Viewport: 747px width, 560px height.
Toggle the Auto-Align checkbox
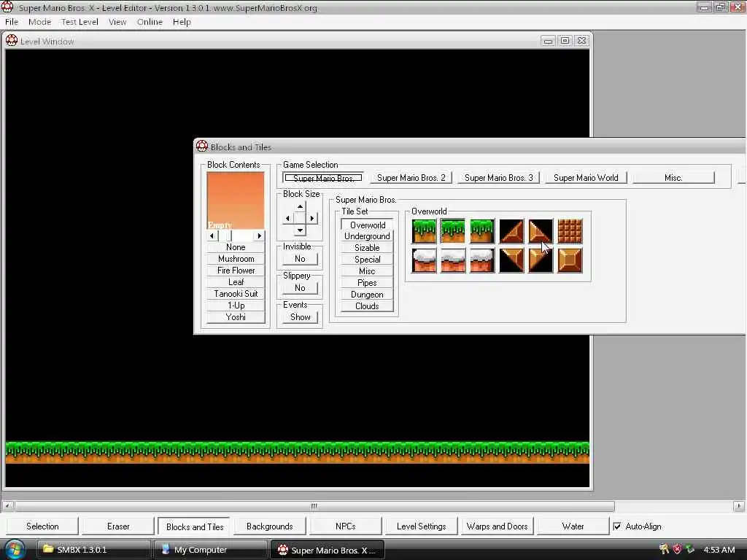[617, 526]
